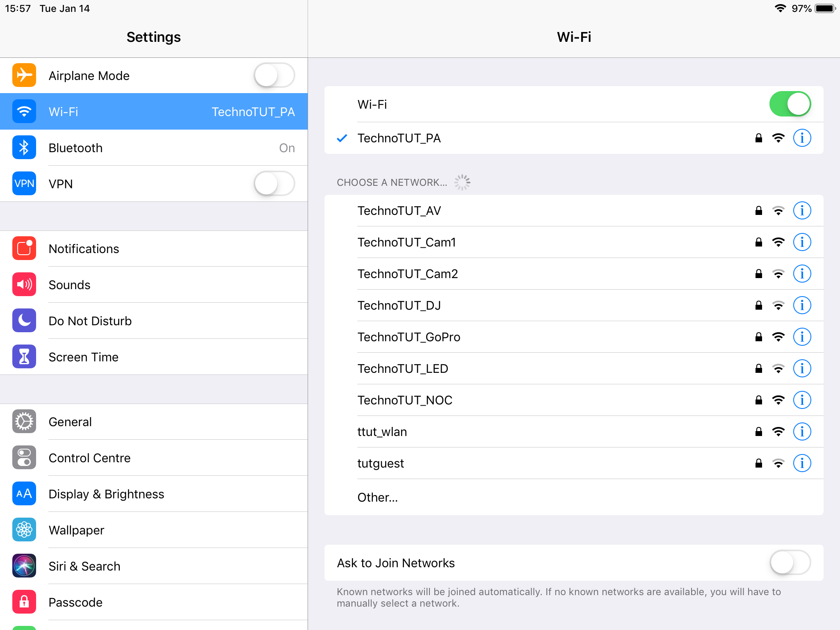Turn on the VPN switch

(274, 184)
